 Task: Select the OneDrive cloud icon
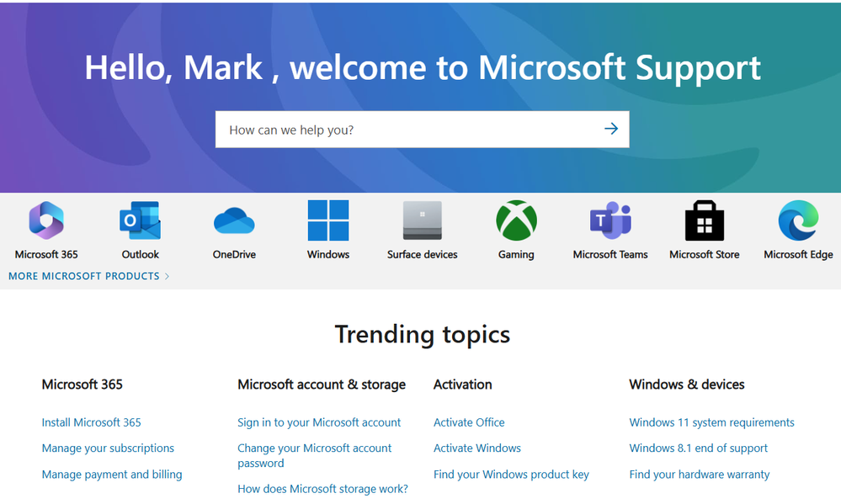coord(234,220)
